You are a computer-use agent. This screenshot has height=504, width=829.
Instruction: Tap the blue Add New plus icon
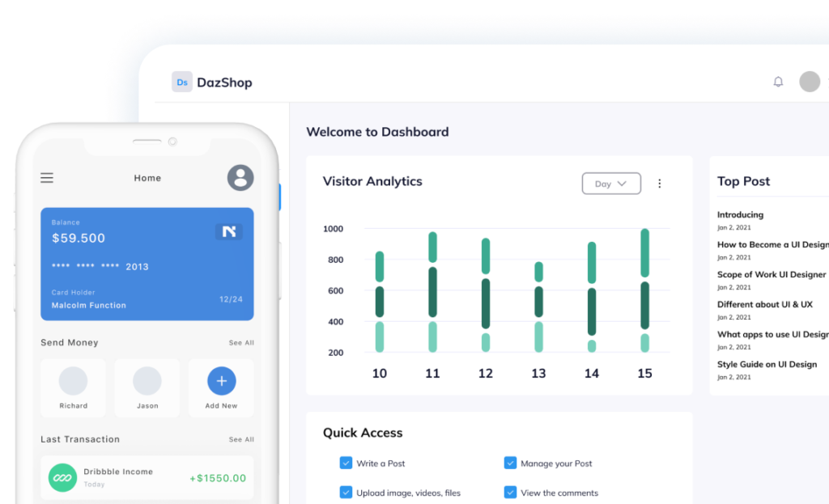pos(221,381)
